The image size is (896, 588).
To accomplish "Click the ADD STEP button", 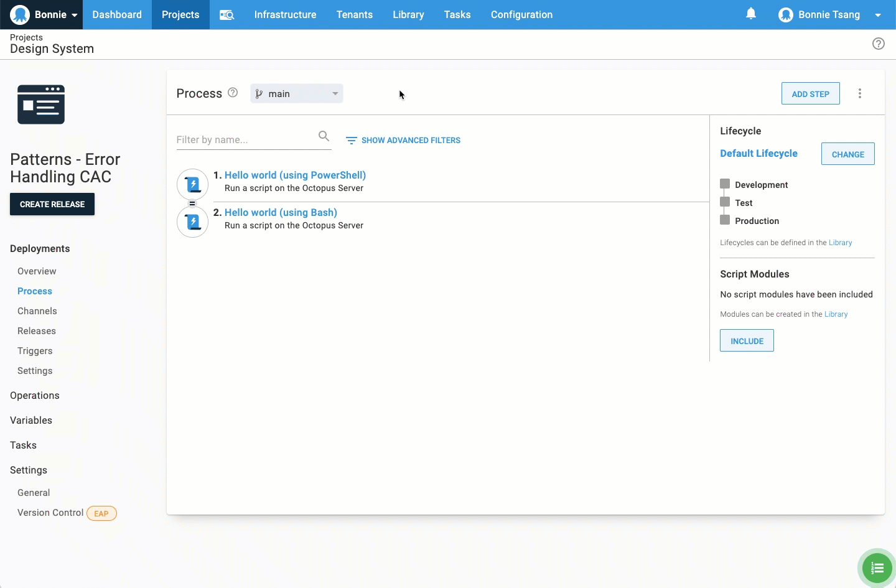I will tap(811, 93).
